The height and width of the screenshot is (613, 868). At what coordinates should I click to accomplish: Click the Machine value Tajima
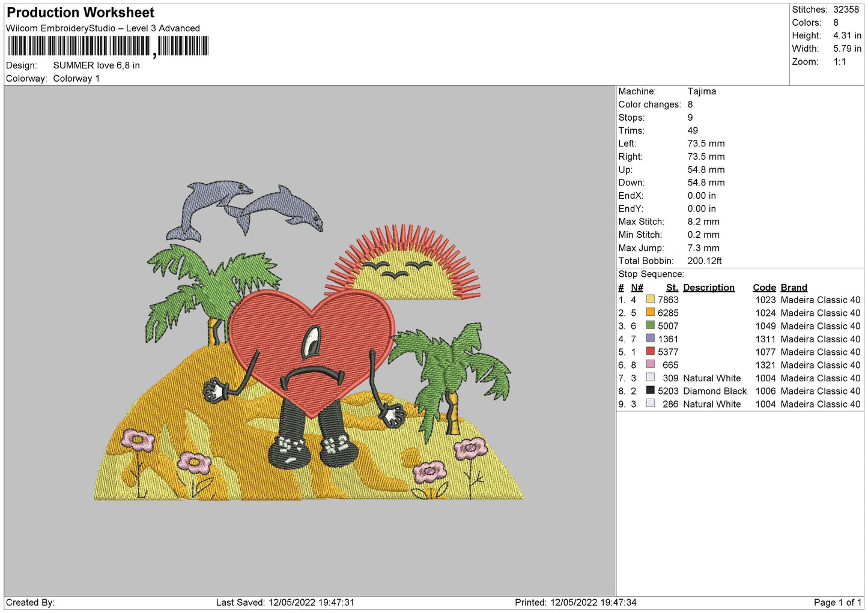pyautogui.click(x=702, y=91)
